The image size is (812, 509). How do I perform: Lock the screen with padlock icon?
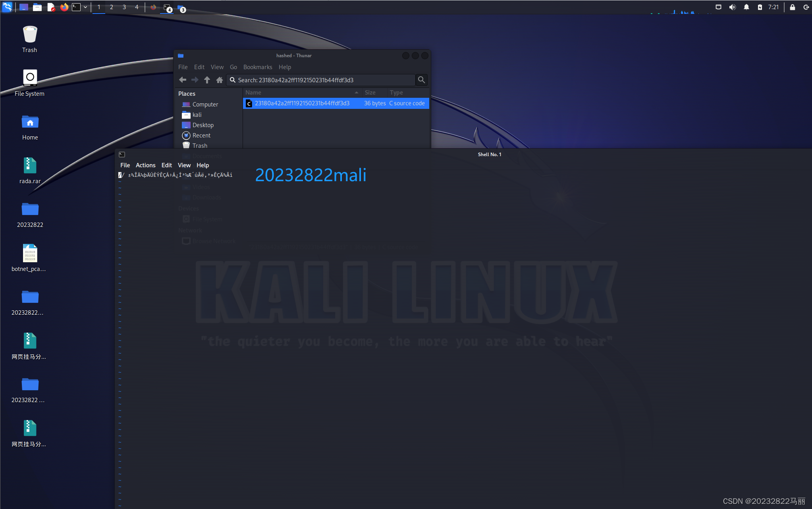coord(793,7)
